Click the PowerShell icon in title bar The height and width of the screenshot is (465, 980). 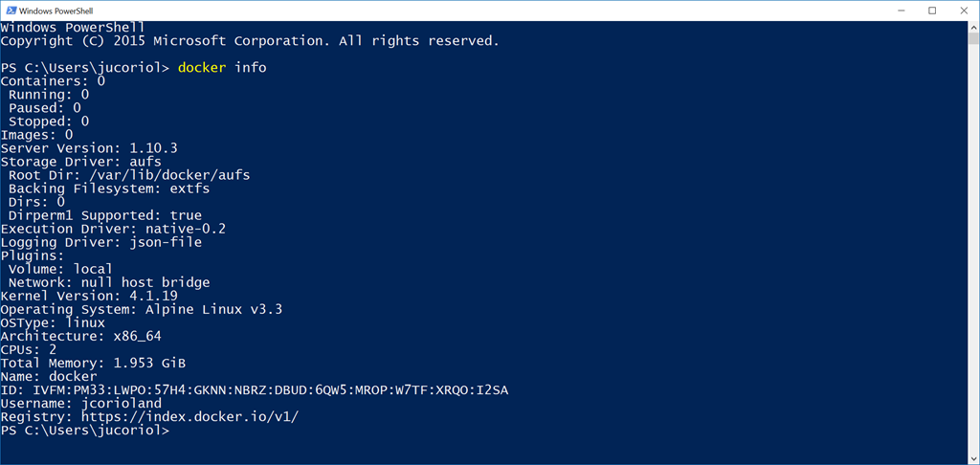tap(10, 11)
